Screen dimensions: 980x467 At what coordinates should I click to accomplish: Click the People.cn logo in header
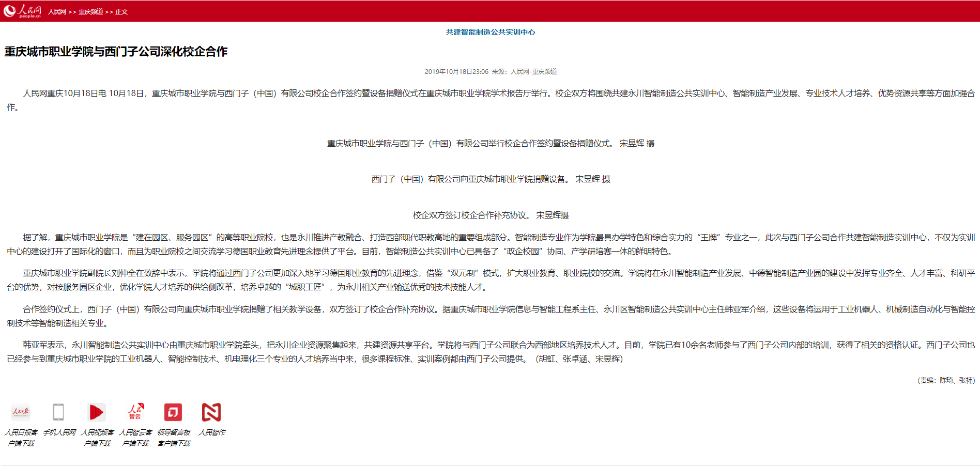pyautogui.click(x=22, y=11)
